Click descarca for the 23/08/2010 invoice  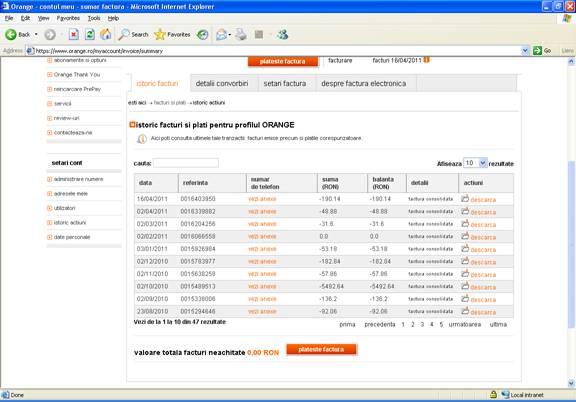(x=483, y=312)
